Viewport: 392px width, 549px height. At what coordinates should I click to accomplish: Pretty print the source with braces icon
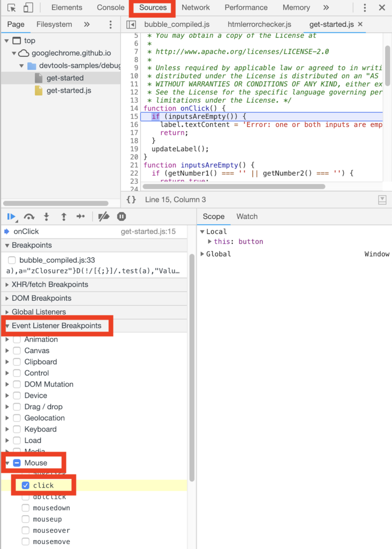pyautogui.click(x=131, y=199)
